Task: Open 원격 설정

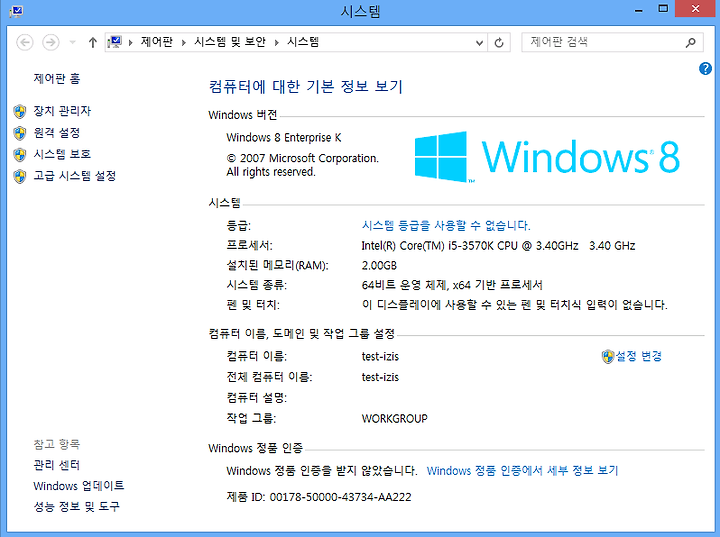Action: pyautogui.click(x=57, y=133)
